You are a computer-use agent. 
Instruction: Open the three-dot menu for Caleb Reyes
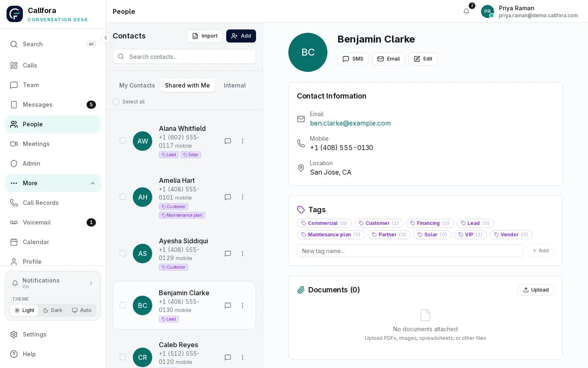243,357
